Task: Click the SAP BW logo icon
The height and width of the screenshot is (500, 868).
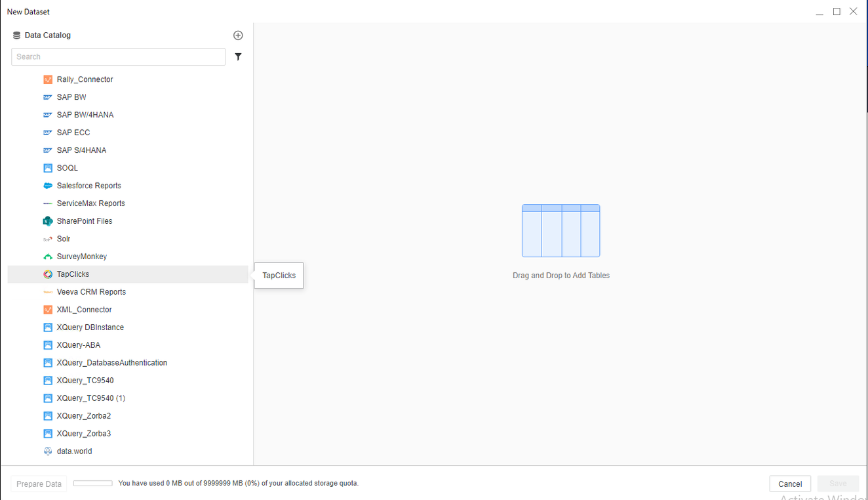Action: click(48, 97)
